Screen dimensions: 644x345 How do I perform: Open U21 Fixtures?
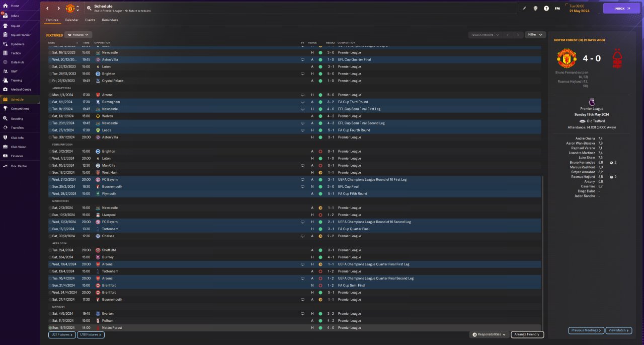[x=62, y=334]
